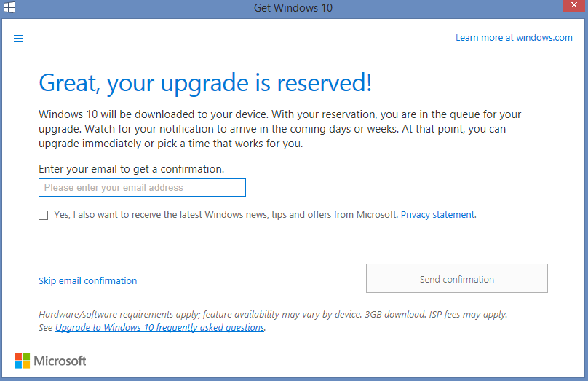Viewport: 588px width, 381px height.
Task: Enable Windows news and offers checkbox
Action: pyautogui.click(x=44, y=215)
